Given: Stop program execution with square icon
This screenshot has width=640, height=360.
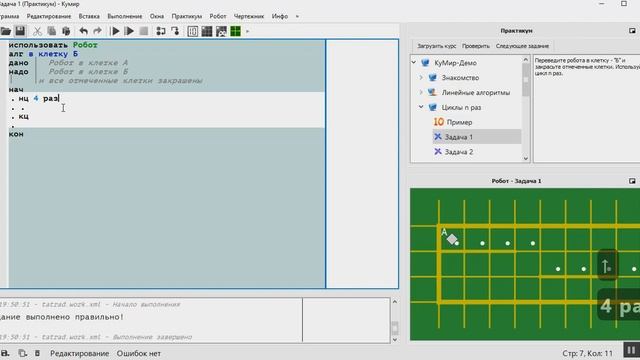Looking at the screenshot, I should [144, 31].
